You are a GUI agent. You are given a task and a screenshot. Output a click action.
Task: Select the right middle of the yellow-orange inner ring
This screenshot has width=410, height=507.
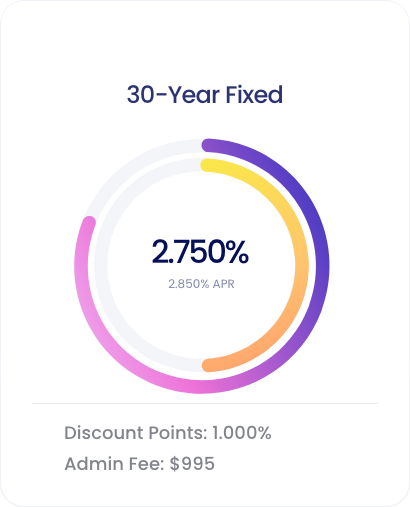pyautogui.click(x=302, y=265)
